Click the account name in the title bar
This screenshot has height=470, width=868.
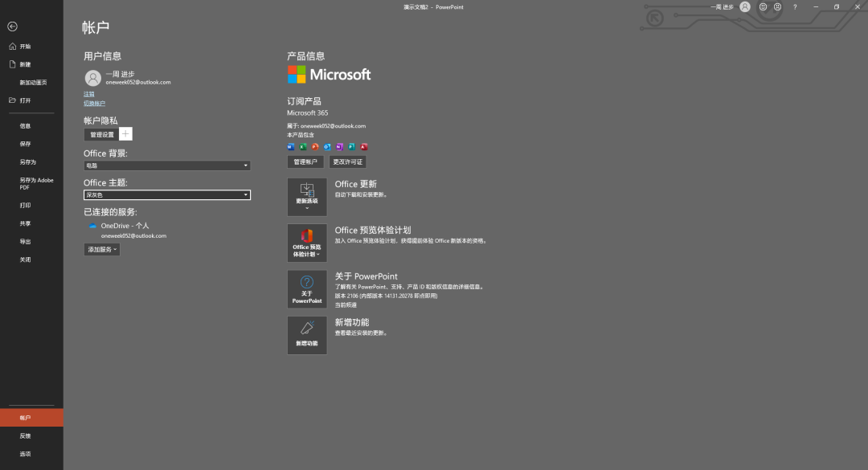(722, 7)
